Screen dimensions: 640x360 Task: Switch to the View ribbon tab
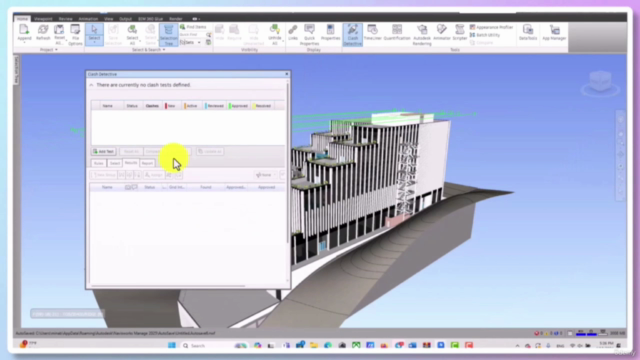[109, 19]
